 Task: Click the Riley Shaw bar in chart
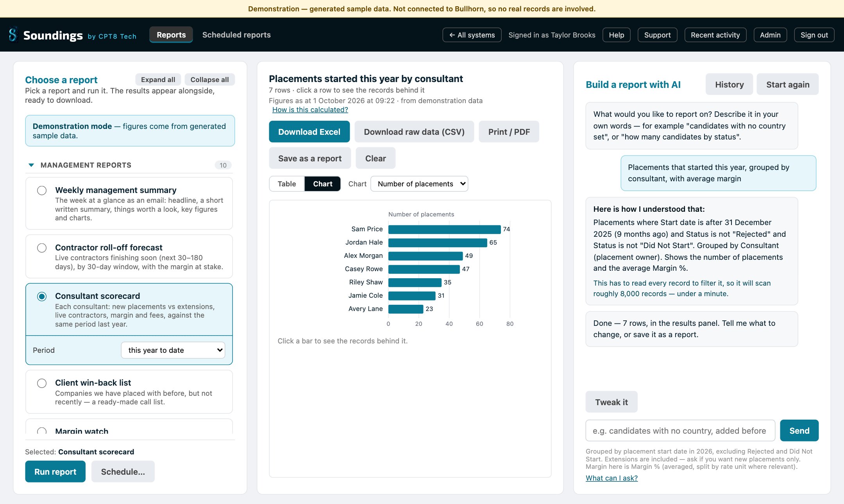click(x=415, y=282)
